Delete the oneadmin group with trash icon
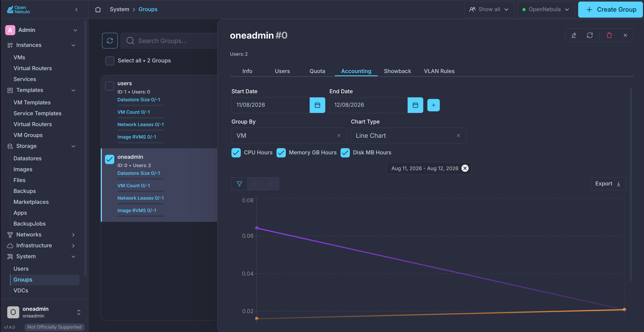644x332 pixels. [x=609, y=35]
